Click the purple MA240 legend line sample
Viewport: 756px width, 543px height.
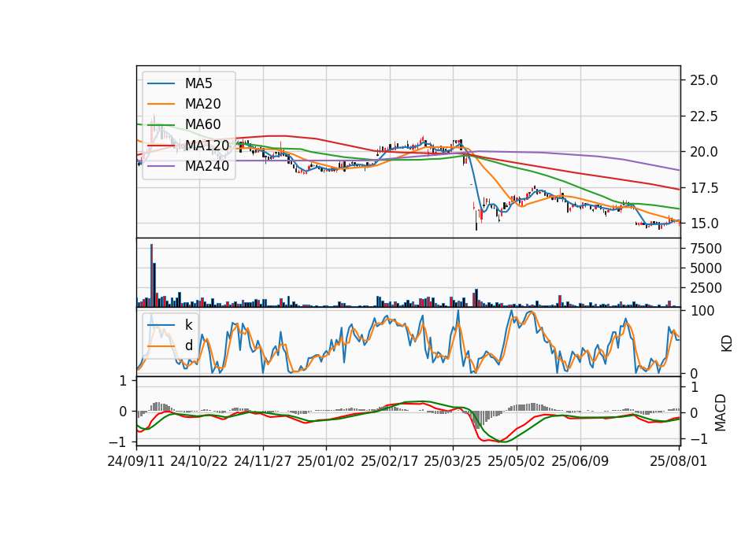pyautogui.click(x=161, y=166)
